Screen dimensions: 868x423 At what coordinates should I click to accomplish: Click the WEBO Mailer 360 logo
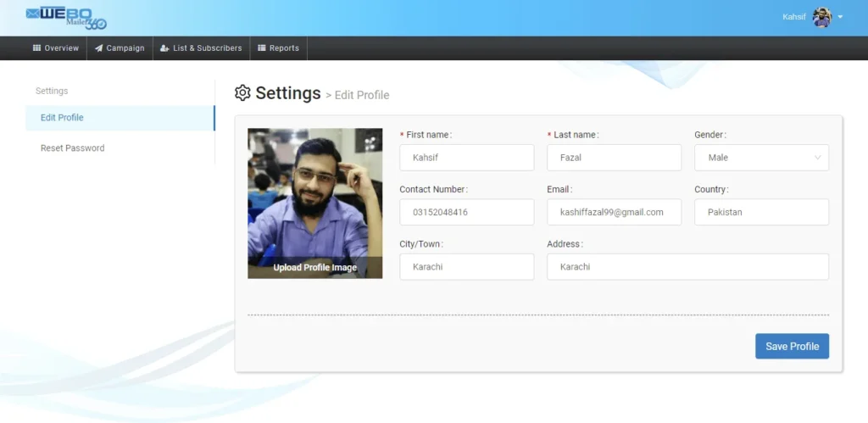pos(66,17)
